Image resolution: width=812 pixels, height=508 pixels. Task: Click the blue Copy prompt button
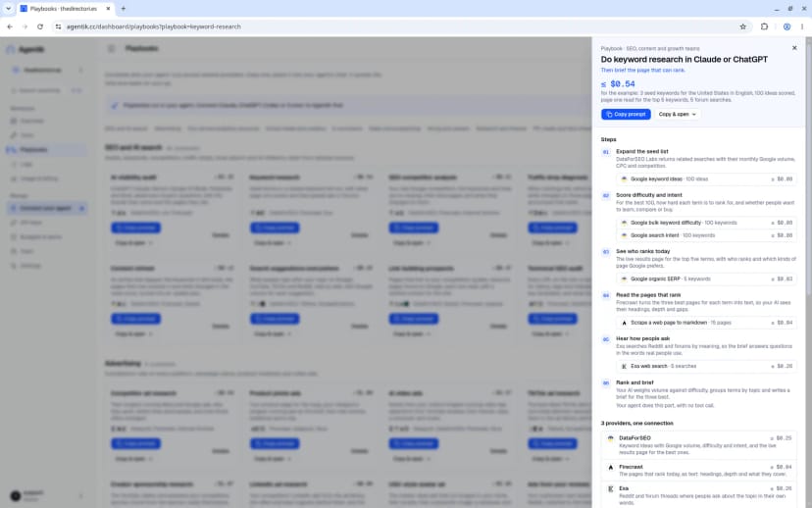pyautogui.click(x=626, y=114)
